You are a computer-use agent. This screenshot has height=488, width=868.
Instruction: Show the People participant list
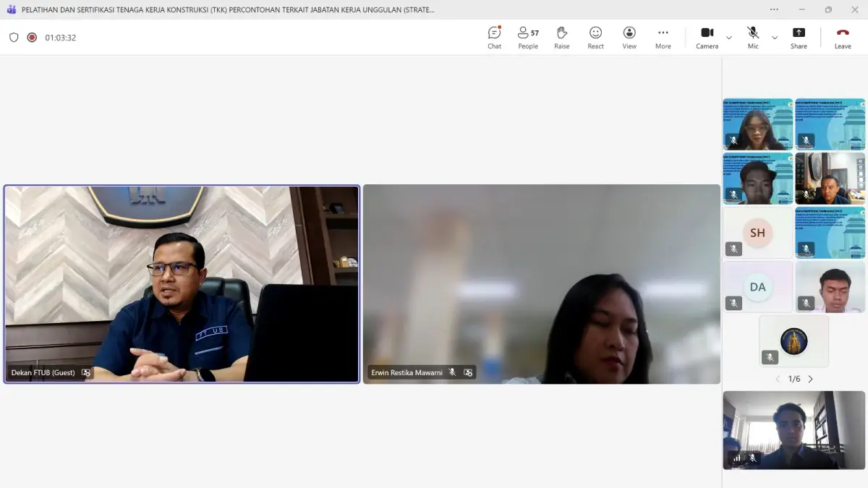tap(528, 38)
